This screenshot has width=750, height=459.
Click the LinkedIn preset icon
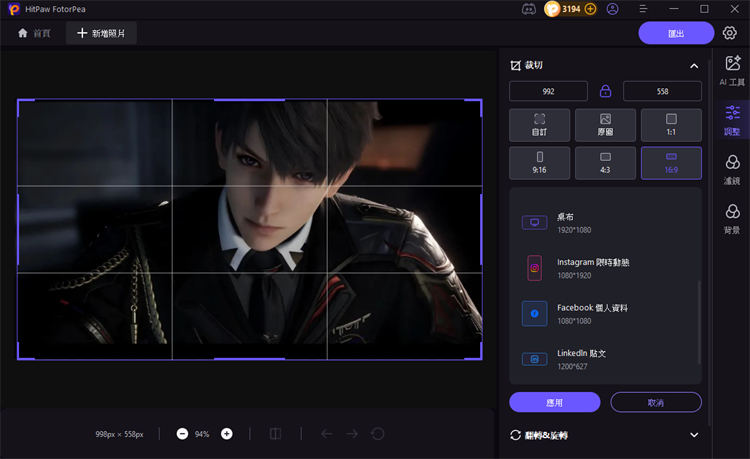(x=534, y=359)
